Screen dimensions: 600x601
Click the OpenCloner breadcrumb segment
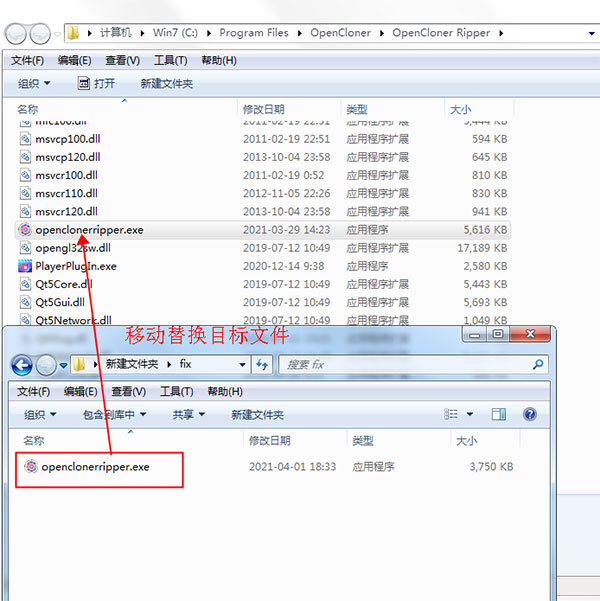point(340,33)
